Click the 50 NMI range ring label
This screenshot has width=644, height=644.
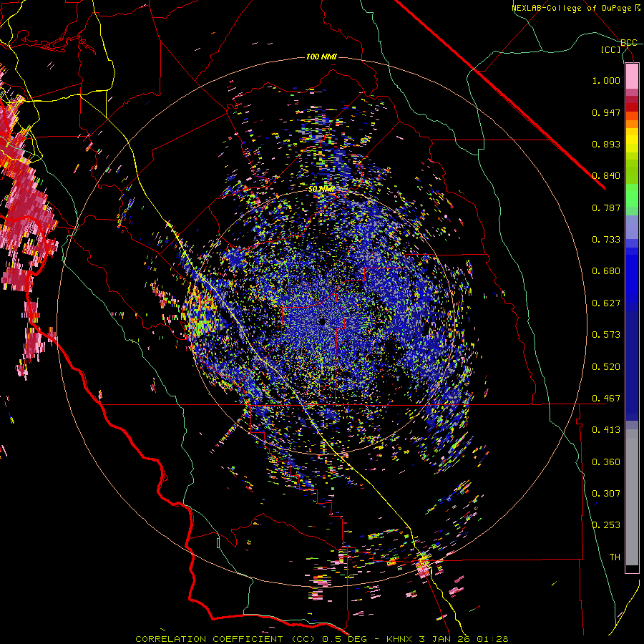(x=321, y=190)
